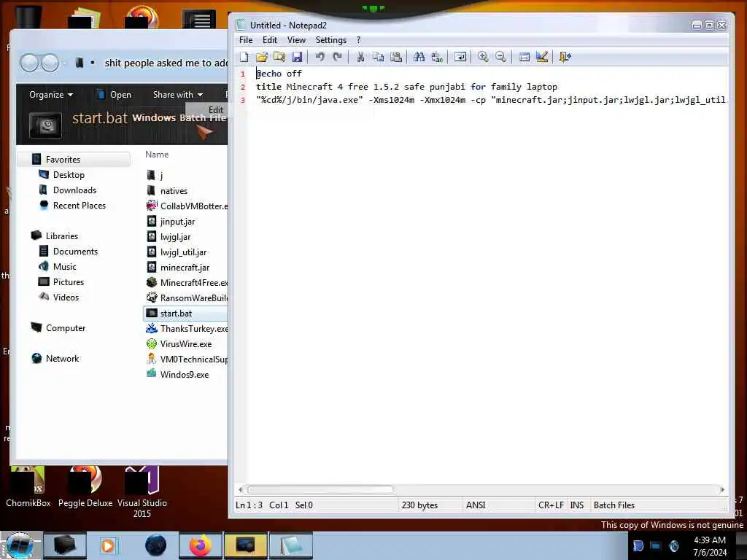
Task: Click the right arrow of Notepad2 horizontal scrollbar
Action: [x=723, y=489]
